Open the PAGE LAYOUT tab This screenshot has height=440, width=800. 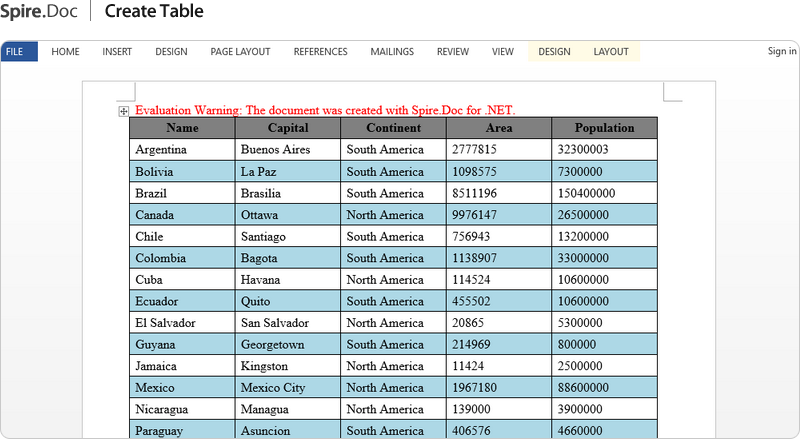click(240, 52)
